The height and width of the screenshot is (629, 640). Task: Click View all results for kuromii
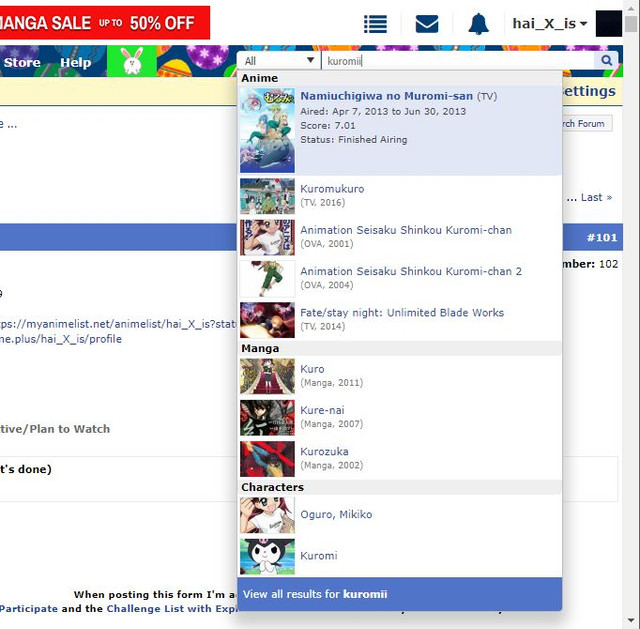399,594
